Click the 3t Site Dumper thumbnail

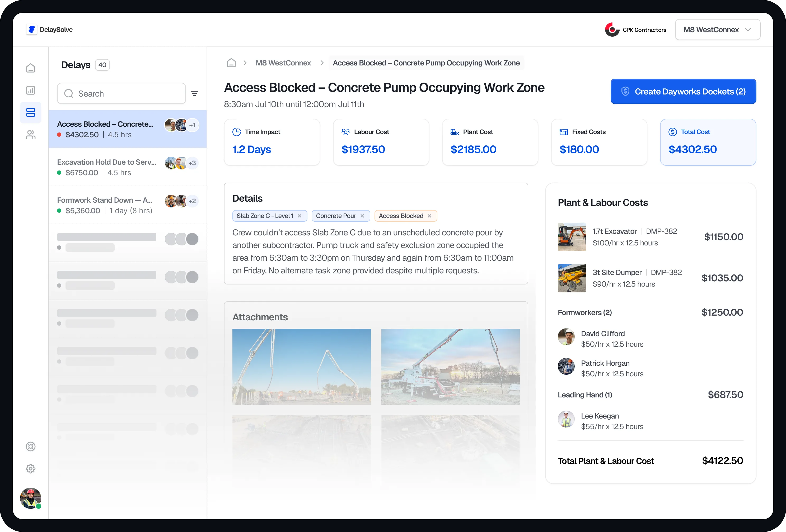tap(572, 278)
